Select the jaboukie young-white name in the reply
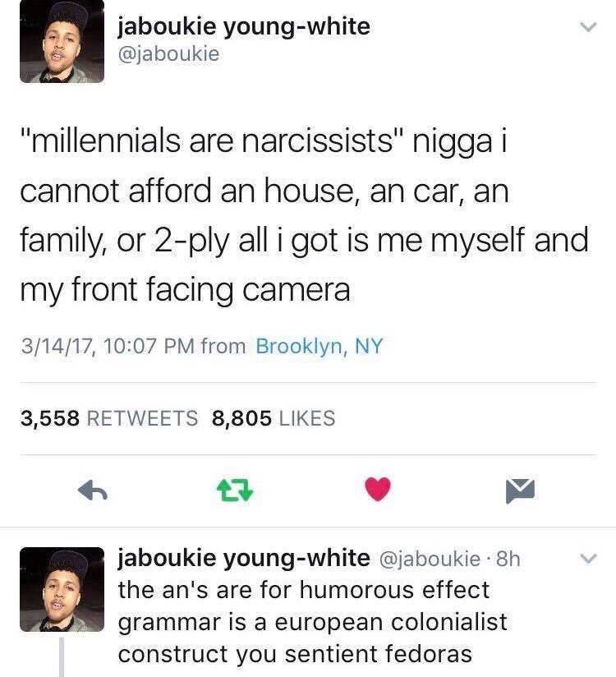 coord(244,558)
